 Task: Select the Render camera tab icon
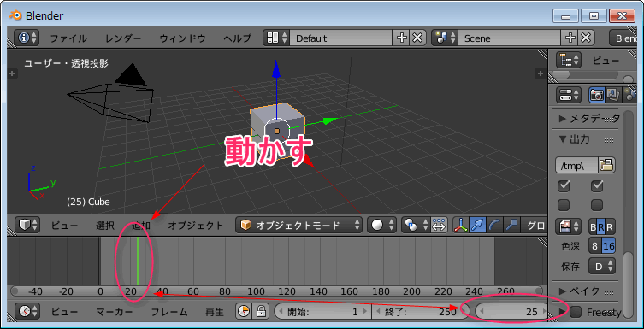597,95
